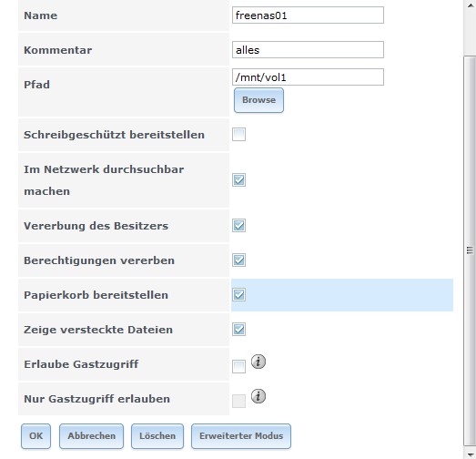Delete the share via Löschen button
Viewport: 476px width, 459px height.
(157, 436)
